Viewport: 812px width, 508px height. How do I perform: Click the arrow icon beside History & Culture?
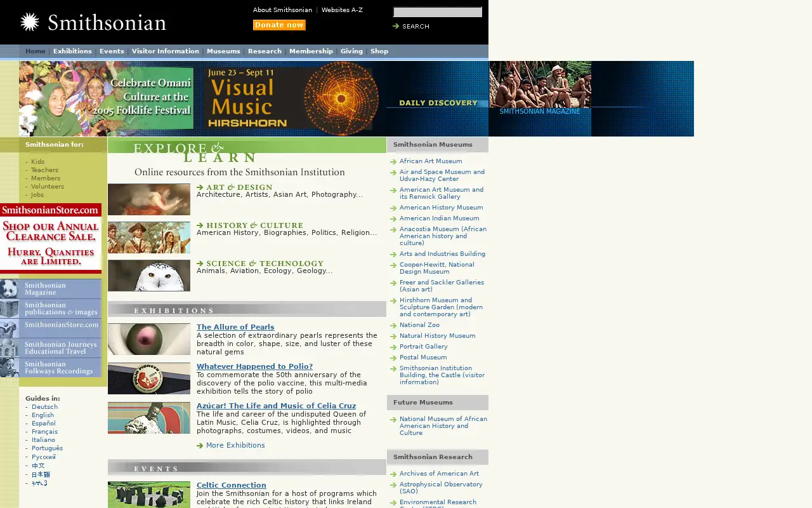pyautogui.click(x=200, y=225)
